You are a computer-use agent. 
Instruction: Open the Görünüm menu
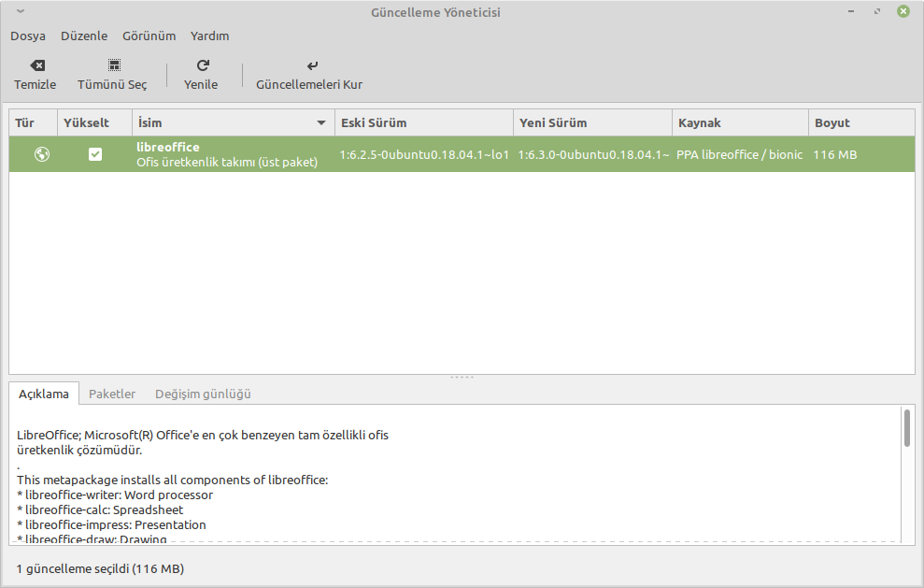tap(149, 36)
